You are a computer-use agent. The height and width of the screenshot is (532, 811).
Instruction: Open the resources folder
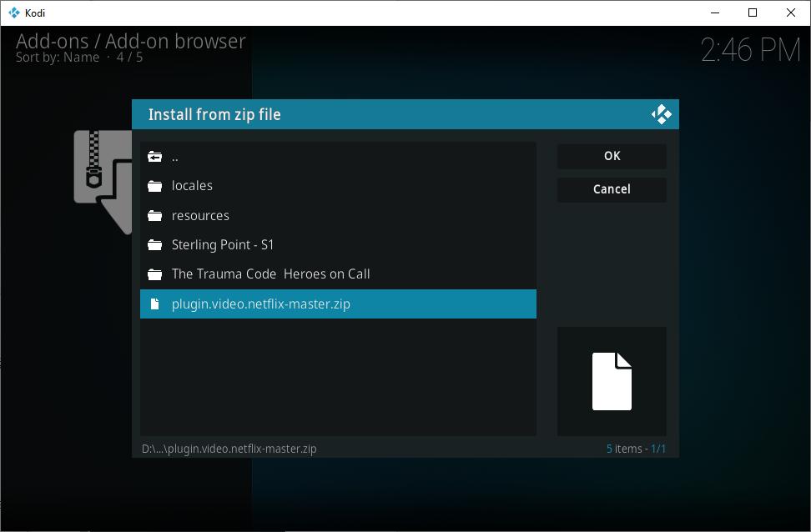pyautogui.click(x=338, y=216)
